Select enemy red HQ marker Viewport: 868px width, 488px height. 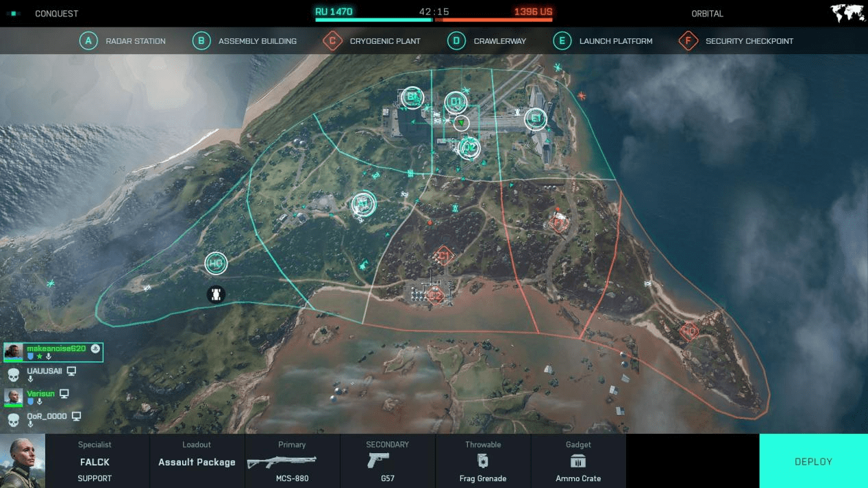pos(689,331)
